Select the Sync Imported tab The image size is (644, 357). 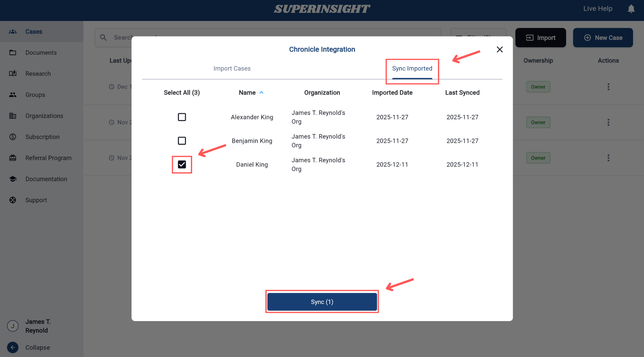coord(412,68)
